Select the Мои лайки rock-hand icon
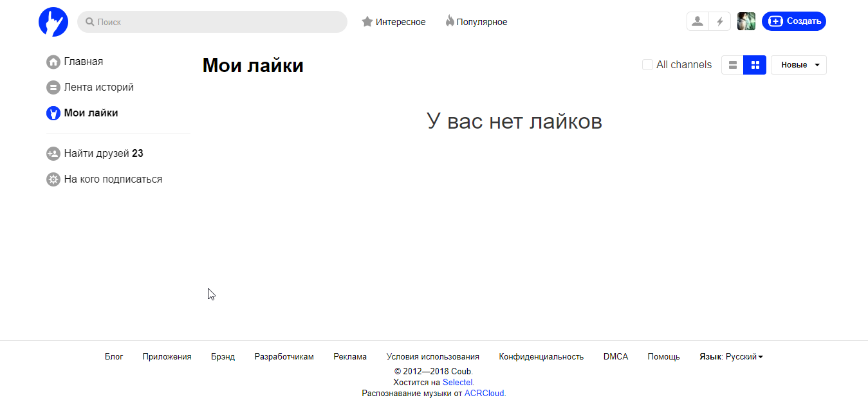 pyautogui.click(x=53, y=113)
